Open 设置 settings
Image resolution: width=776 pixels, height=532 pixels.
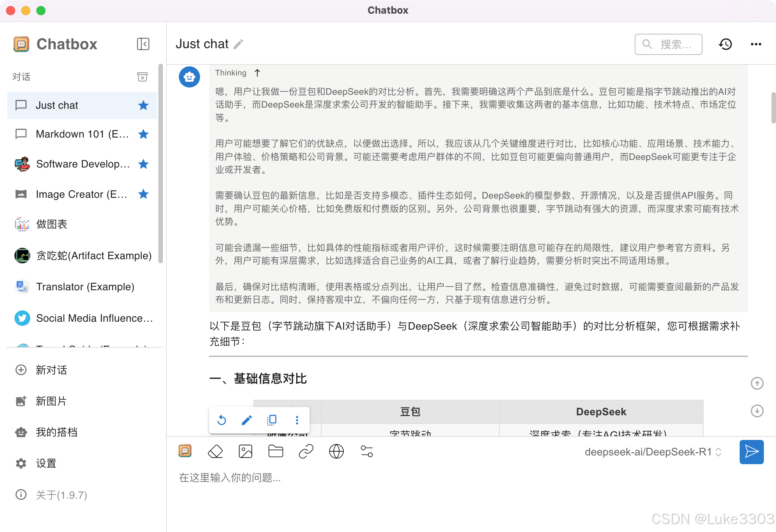(46, 463)
